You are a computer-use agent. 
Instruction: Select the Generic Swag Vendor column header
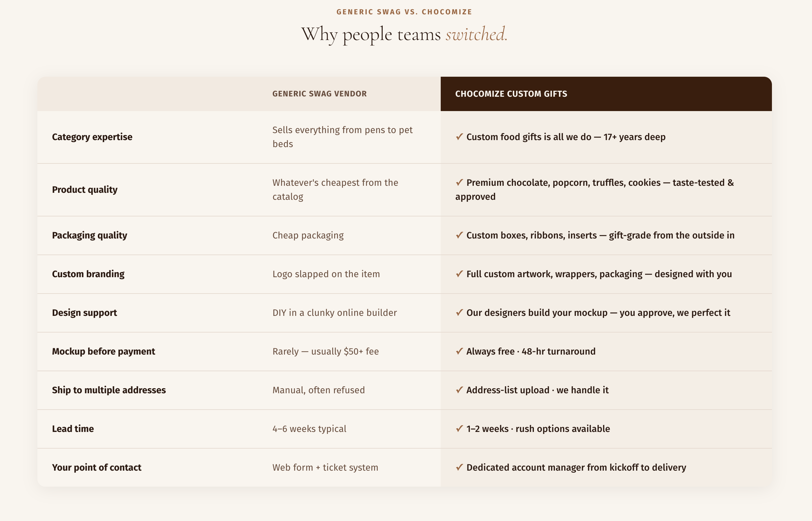pyautogui.click(x=320, y=94)
